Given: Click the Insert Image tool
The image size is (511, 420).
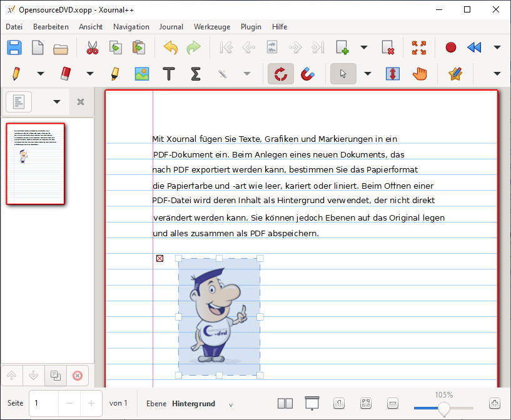Looking at the screenshot, I should pos(142,74).
